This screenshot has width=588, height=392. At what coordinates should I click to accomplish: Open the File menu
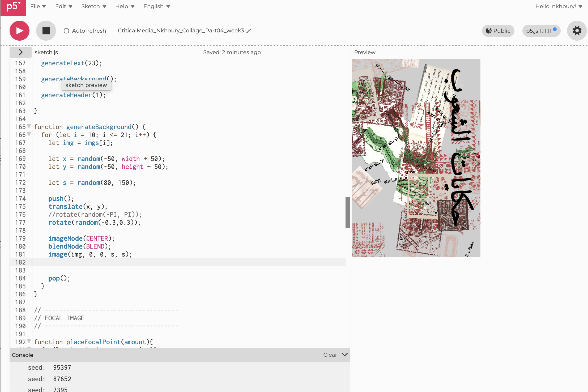tap(38, 6)
